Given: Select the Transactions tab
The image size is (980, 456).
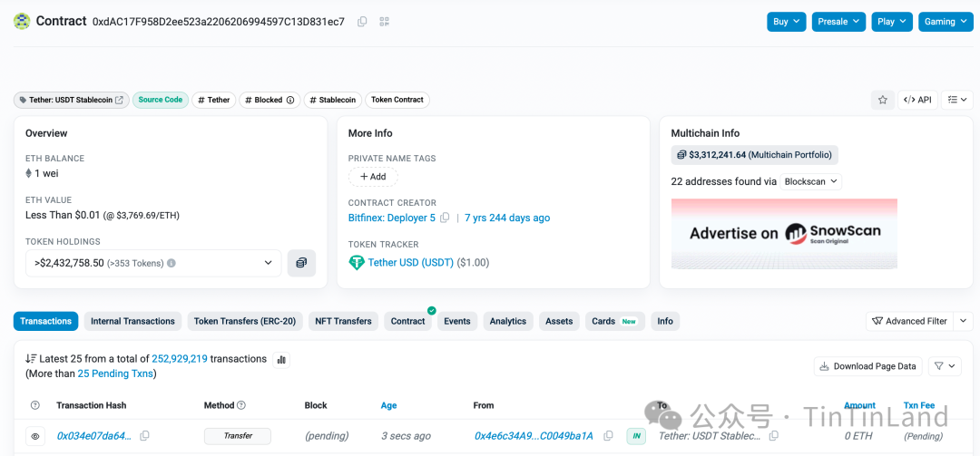Looking at the screenshot, I should point(45,321).
